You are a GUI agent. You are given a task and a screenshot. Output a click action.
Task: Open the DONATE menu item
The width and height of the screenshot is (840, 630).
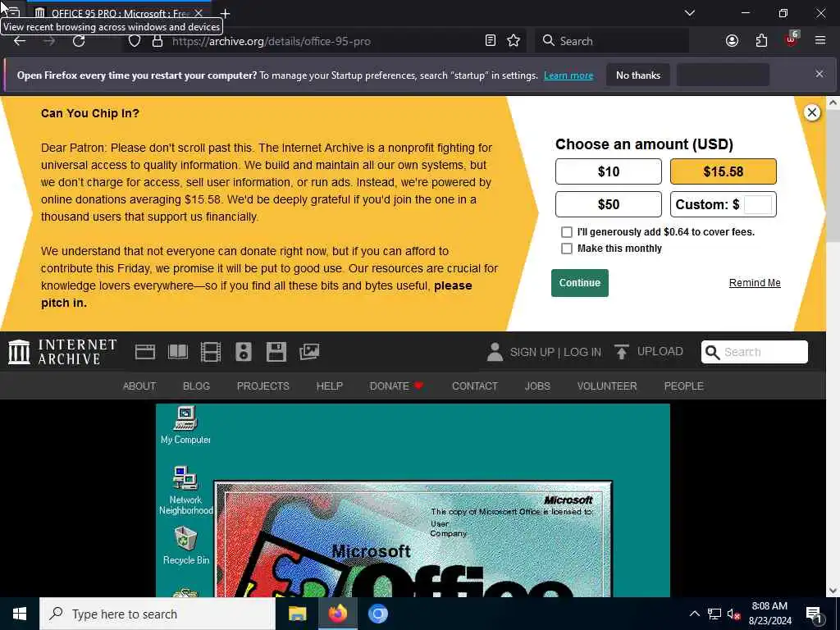click(x=396, y=386)
